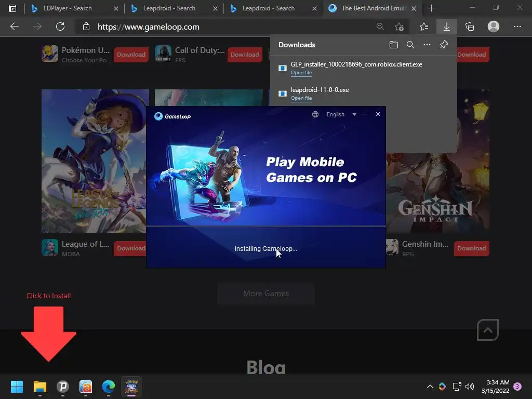Refresh the gameloop.com page
Viewport: 532px width, 399px height.
(60, 26)
